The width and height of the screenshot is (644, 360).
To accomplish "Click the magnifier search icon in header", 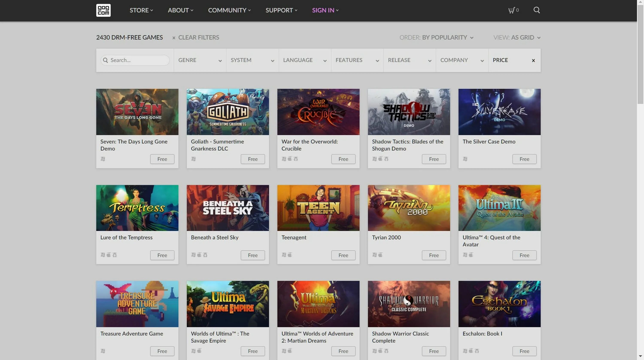I will pos(536,10).
